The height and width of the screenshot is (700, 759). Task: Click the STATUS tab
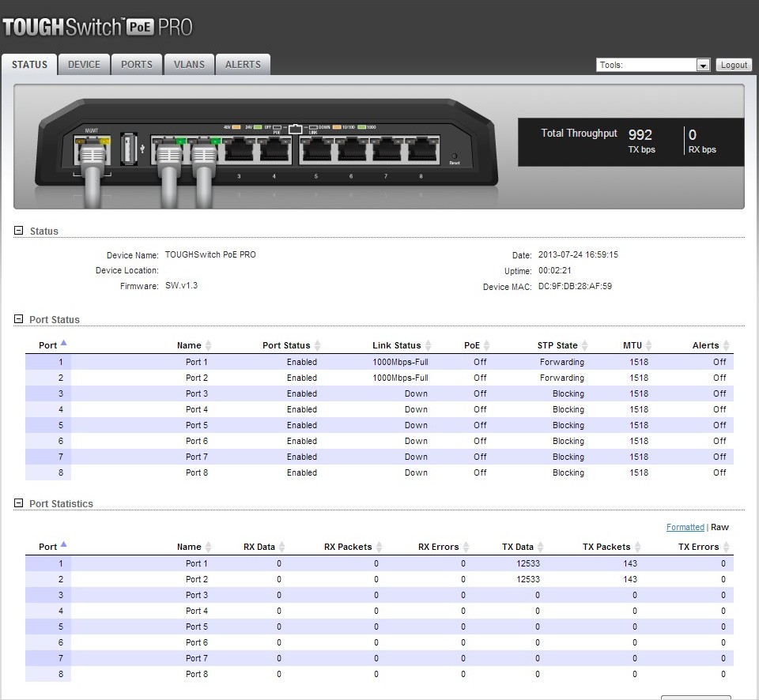(x=29, y=64)
